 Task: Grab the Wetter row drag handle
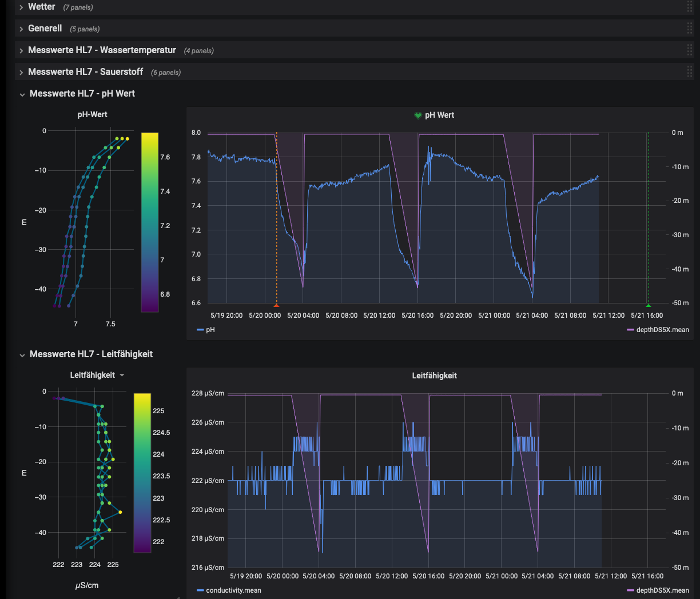690,7
